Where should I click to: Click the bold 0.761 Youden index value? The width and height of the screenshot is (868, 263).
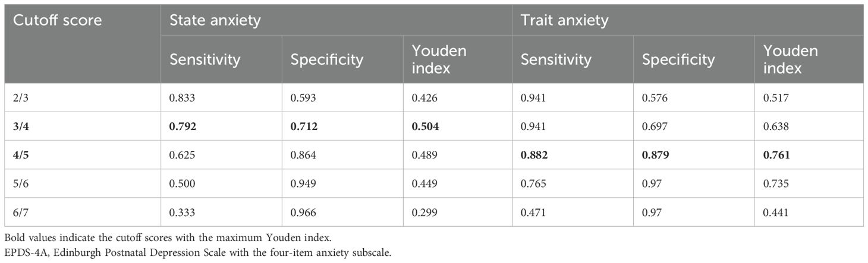pos(776,154)
